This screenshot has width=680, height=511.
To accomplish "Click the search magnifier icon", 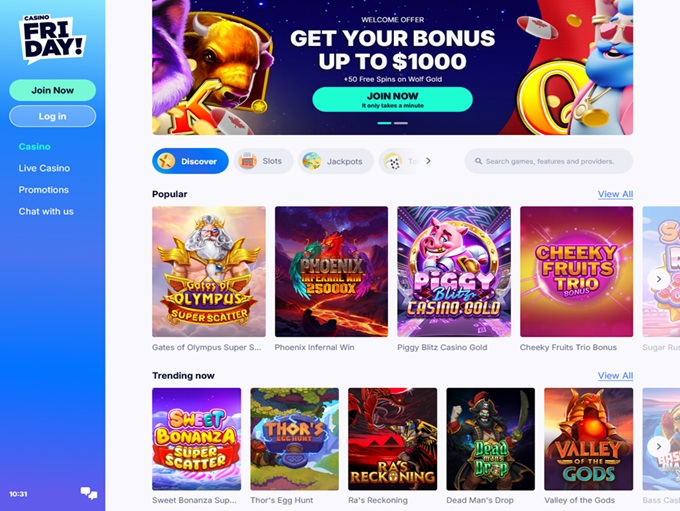I will coord(478,161).
